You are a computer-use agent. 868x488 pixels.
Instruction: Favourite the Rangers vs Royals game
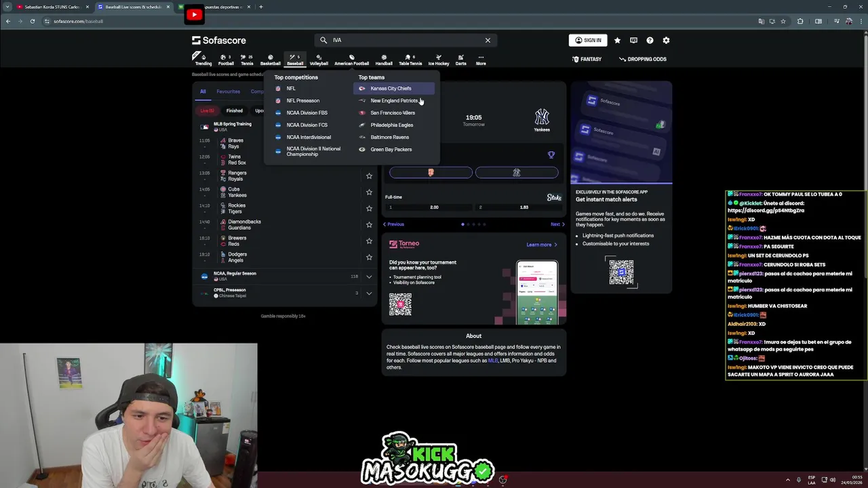point(369,176)
